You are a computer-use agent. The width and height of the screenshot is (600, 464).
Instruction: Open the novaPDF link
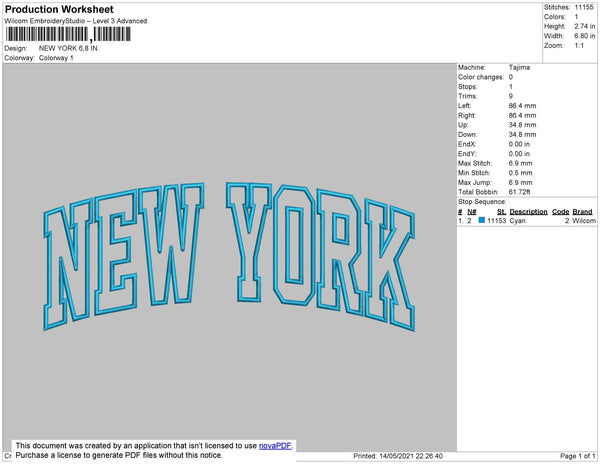[275, 446]
